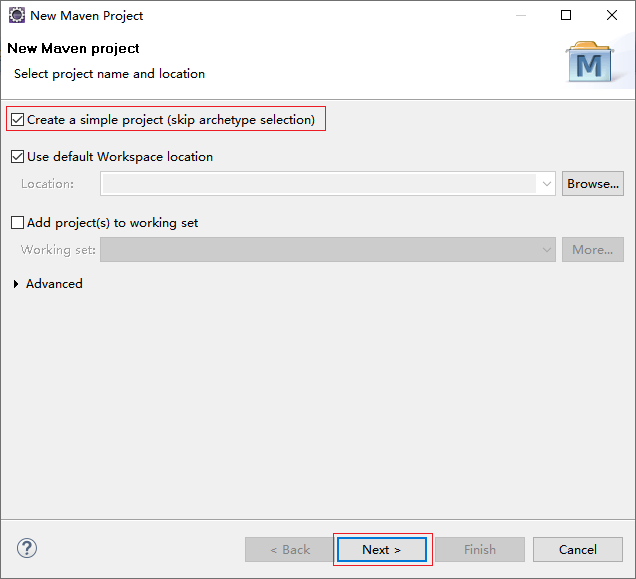Click the Finish button
636x579 pixels.
(480, 550)
